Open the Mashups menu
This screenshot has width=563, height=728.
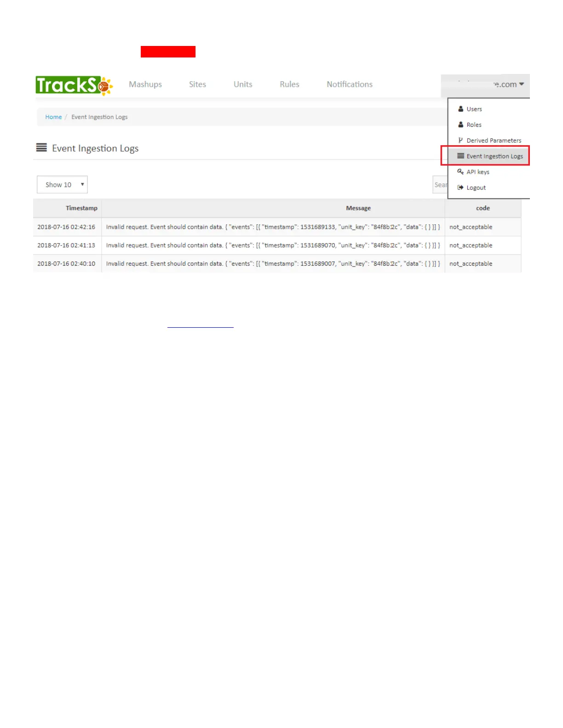[x=145, y=85]
